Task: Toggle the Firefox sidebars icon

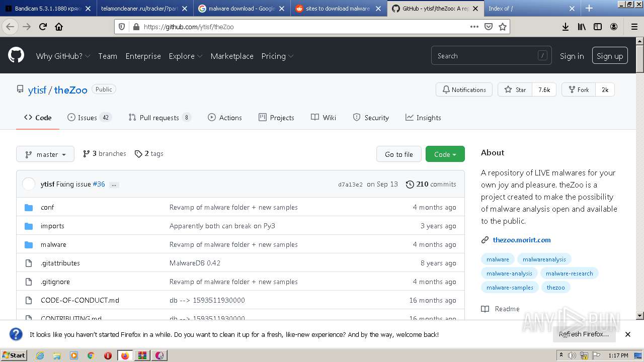Action: pos(598,27)
